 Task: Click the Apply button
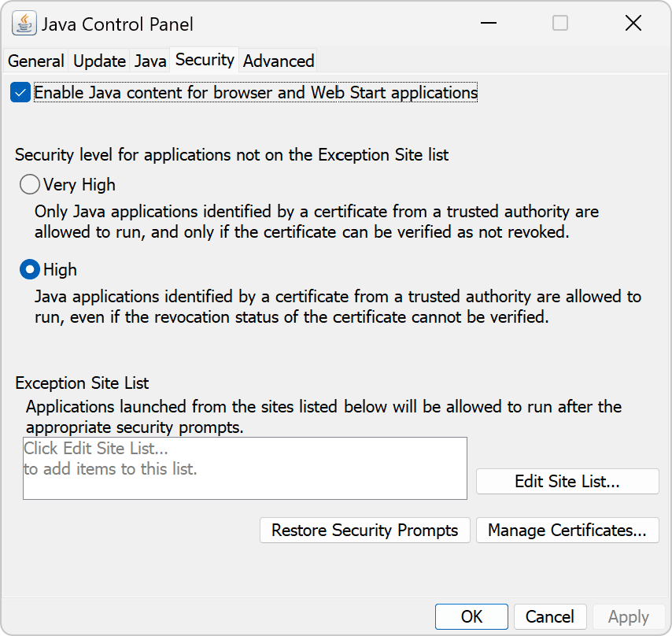point(628,616)
